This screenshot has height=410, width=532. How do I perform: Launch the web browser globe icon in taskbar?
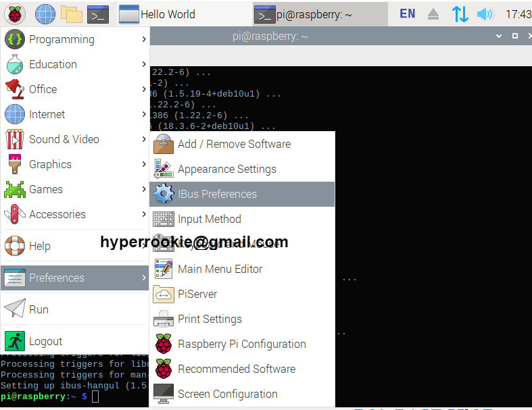[45, 15]
